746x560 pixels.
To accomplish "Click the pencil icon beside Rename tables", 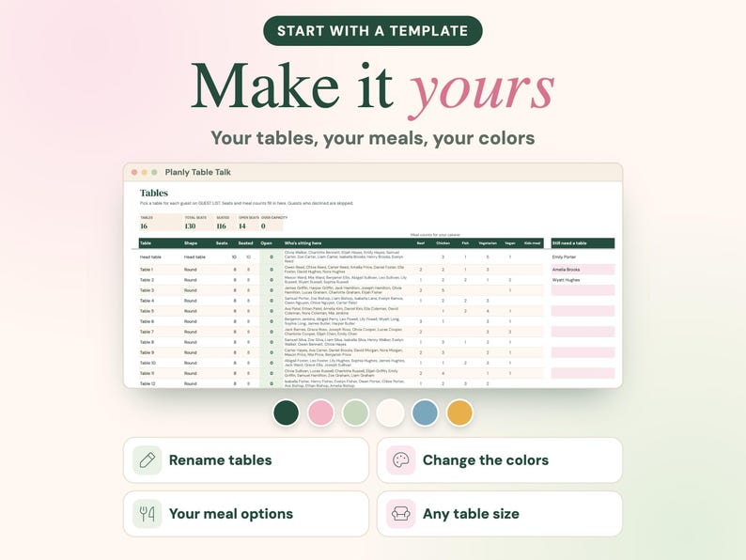I will 147,460.
